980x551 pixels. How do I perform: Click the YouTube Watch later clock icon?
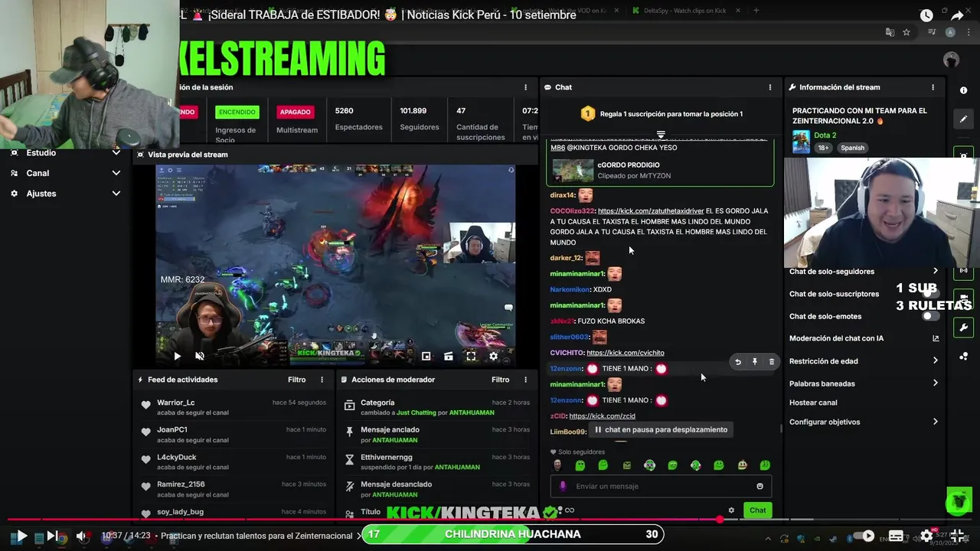point(926,15)
